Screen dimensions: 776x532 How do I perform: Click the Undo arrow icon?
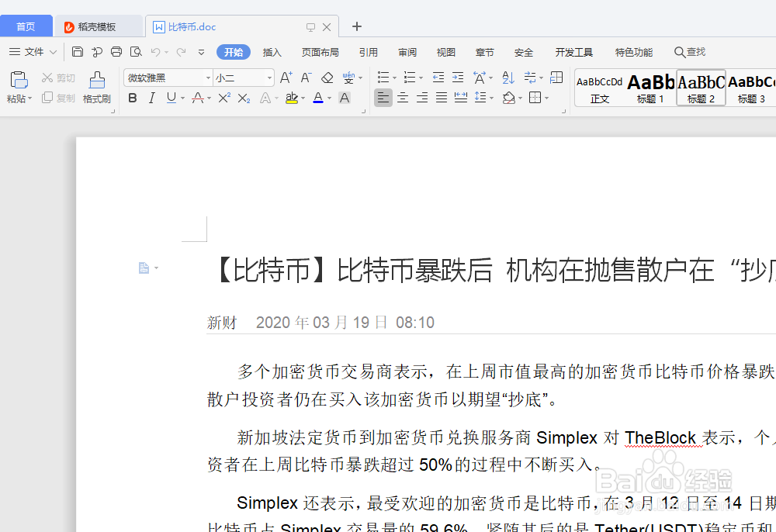[155, 52]
